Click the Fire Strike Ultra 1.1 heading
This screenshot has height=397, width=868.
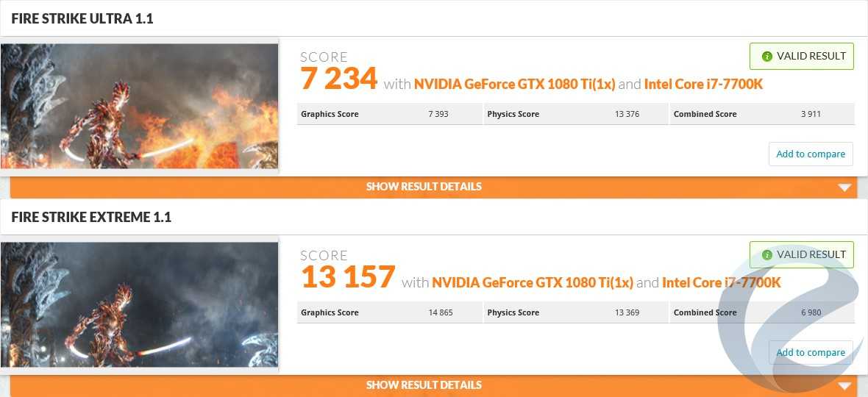click(x=82, y=19)
